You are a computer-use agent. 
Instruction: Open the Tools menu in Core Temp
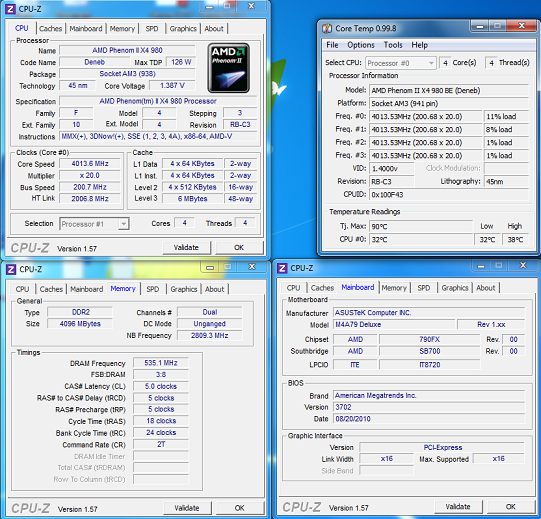[393, 45]
